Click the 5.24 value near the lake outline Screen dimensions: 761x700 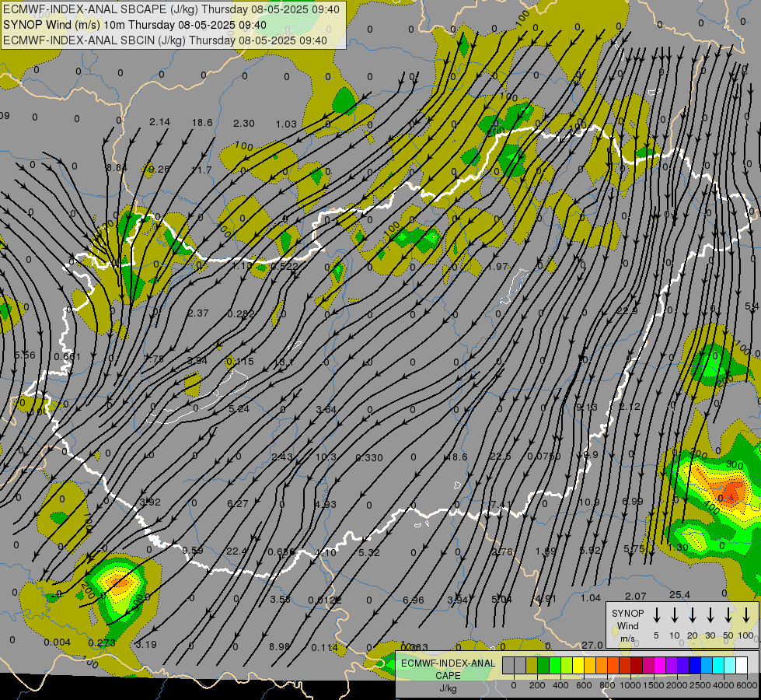239,408
